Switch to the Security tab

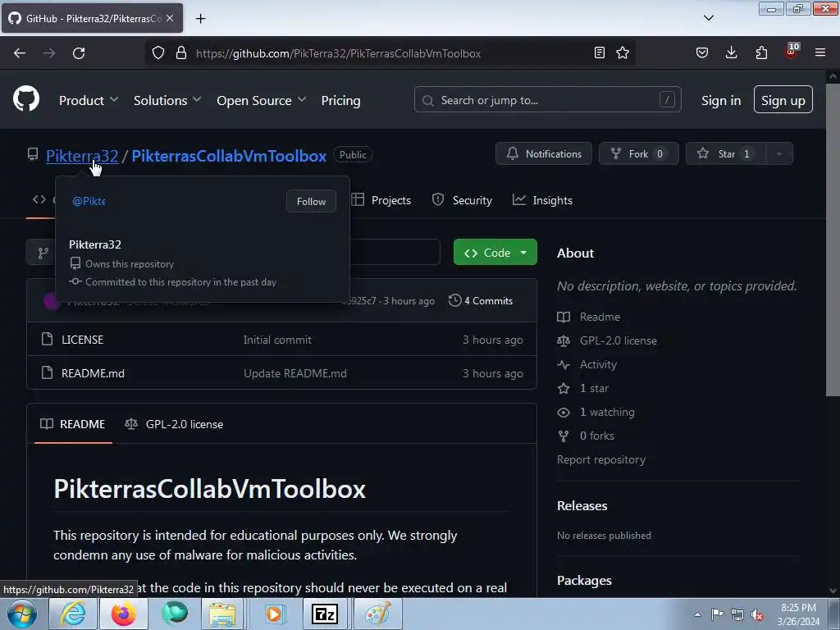463,200
